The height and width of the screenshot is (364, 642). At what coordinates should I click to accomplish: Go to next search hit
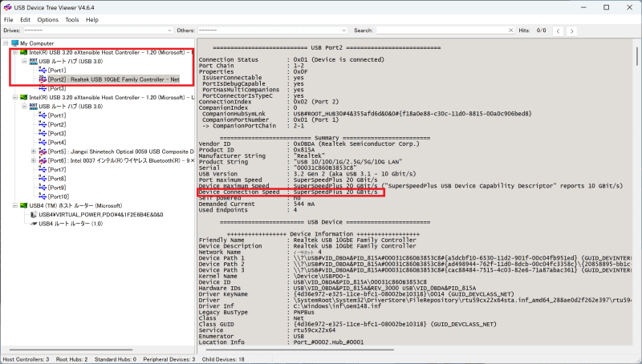[572, 30]
